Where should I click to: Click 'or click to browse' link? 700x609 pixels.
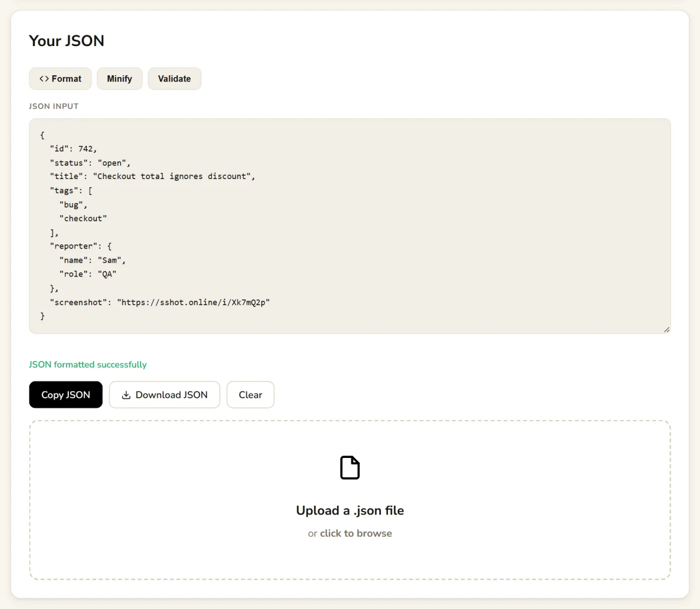click(x=350, y=533)
